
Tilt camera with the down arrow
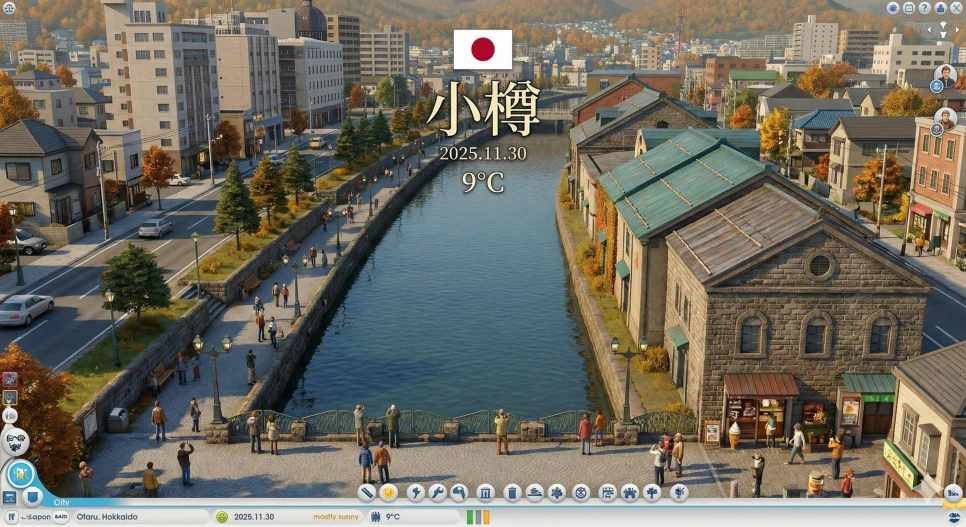point(943,35)
